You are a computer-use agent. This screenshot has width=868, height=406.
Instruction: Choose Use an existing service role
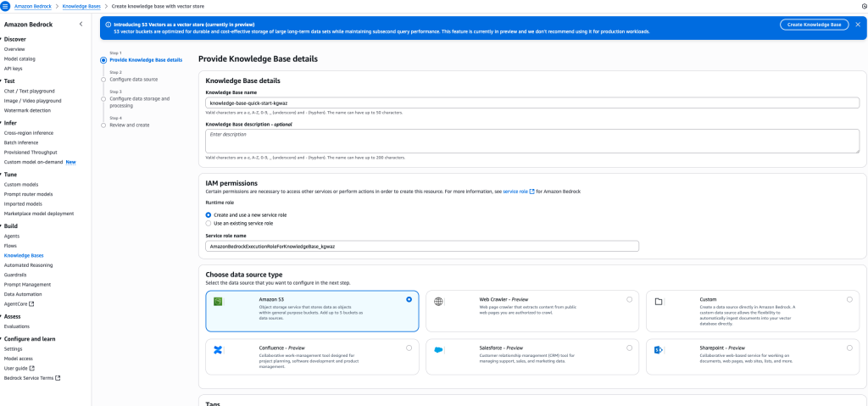point(209,224)
